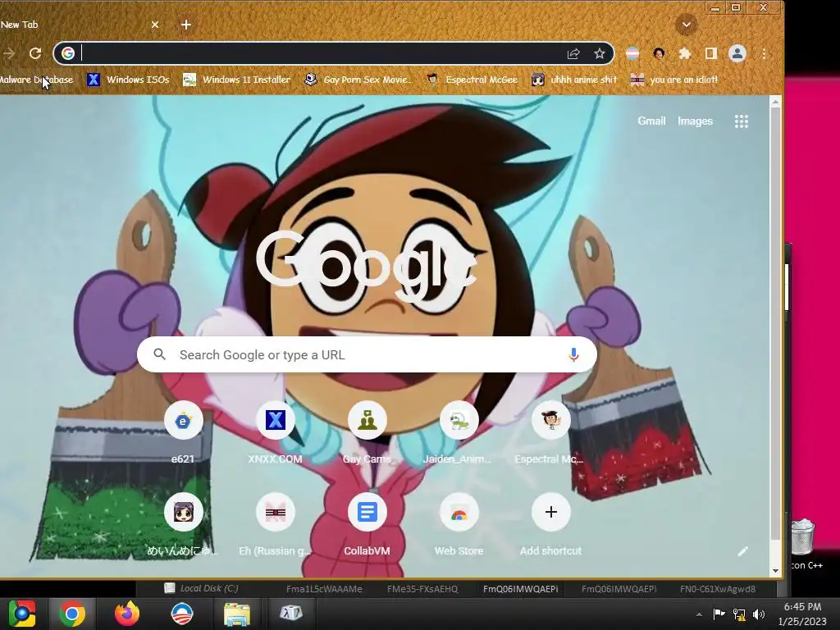
Task: Open the clock showing 6:45 PM
Action: click(802, 614)
